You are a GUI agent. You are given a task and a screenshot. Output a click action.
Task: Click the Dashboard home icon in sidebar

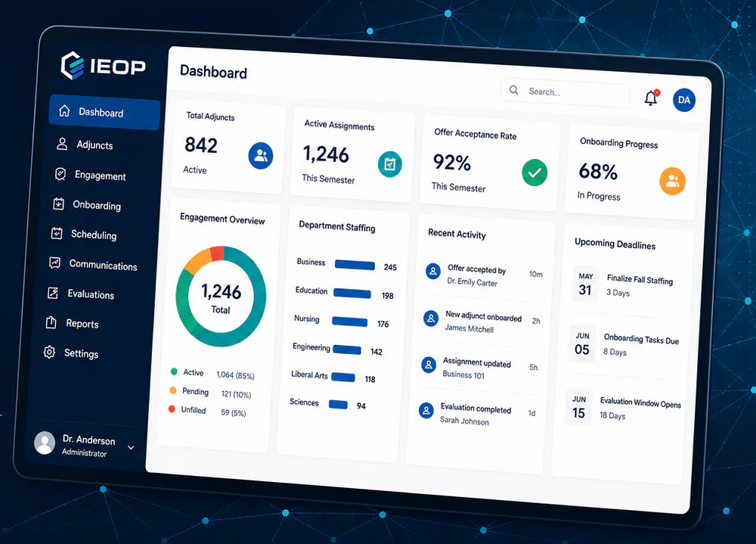point(64,110)
